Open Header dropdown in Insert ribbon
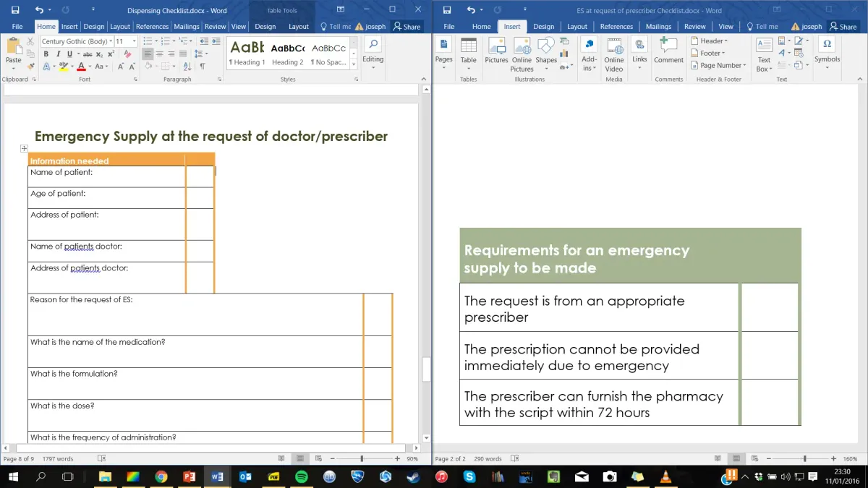The image size is (868, 488). 710,41
